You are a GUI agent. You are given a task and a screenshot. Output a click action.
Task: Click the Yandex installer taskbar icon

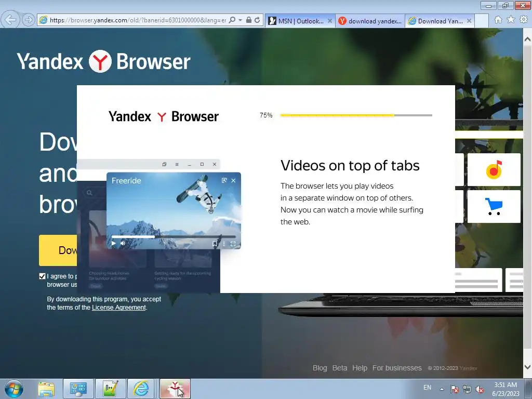click(x=175, y=389)
